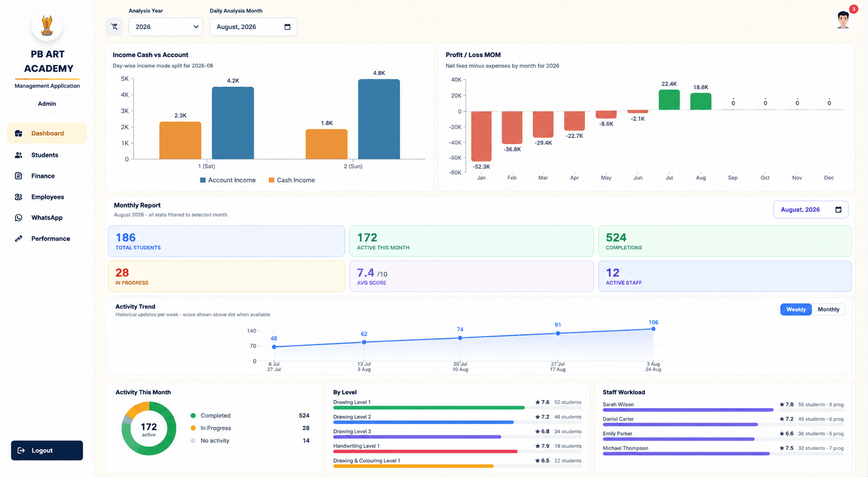Open the user avatar profile
The height and width of the screenshot is (477, 868).
coord(843,21)
